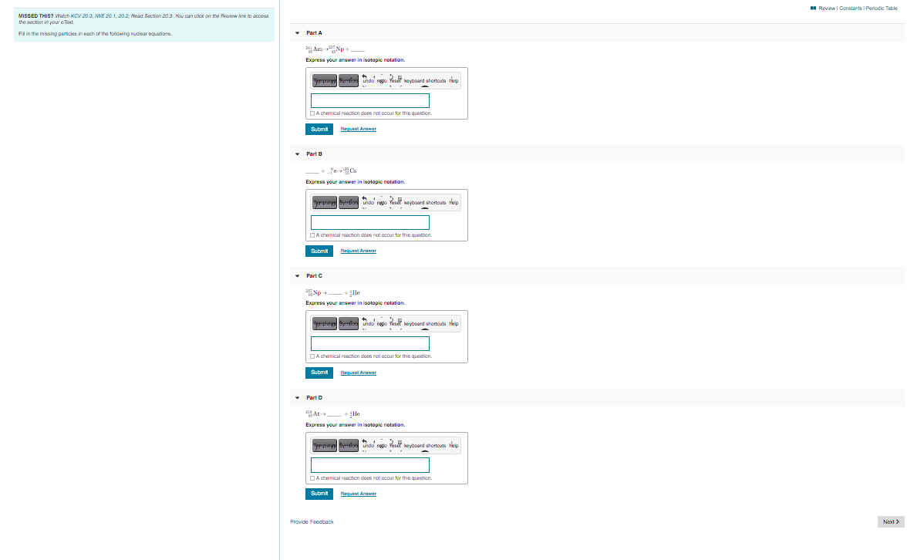Open Symbols palette in Part D toolbar
Image resolution: width=924 pixels, height=560 pixels.
349,446
